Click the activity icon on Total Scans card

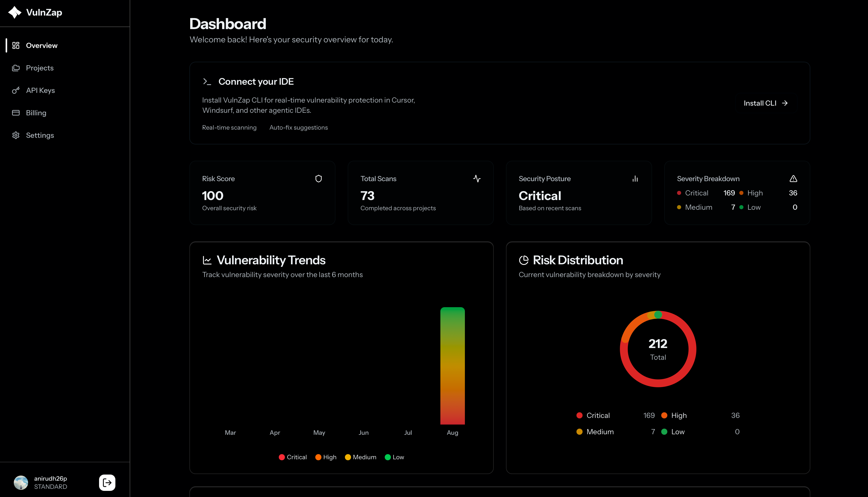pos(477,179)
